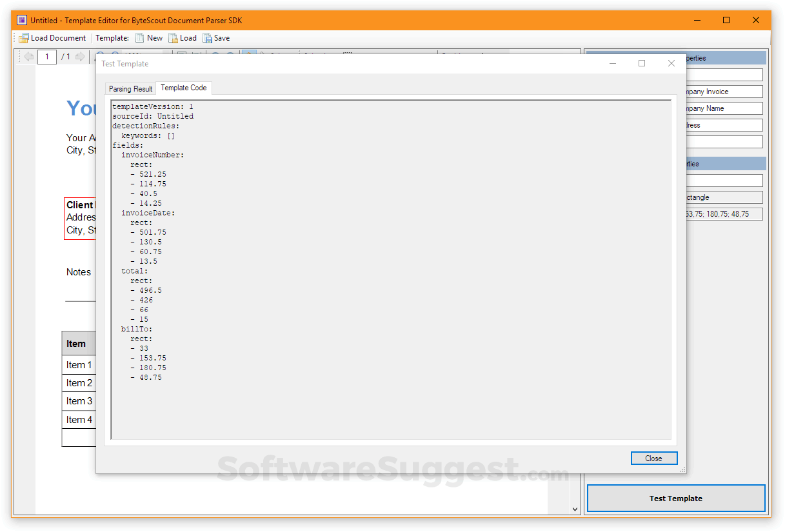Click the Close button in Test Template dialog
This screenshot has height=532, width=785.
click(x=654, y=458)
